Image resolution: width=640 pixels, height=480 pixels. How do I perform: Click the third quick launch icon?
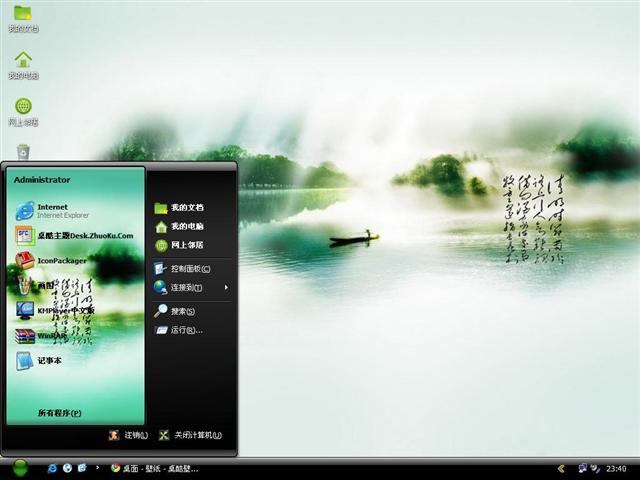tap(82, 468)
